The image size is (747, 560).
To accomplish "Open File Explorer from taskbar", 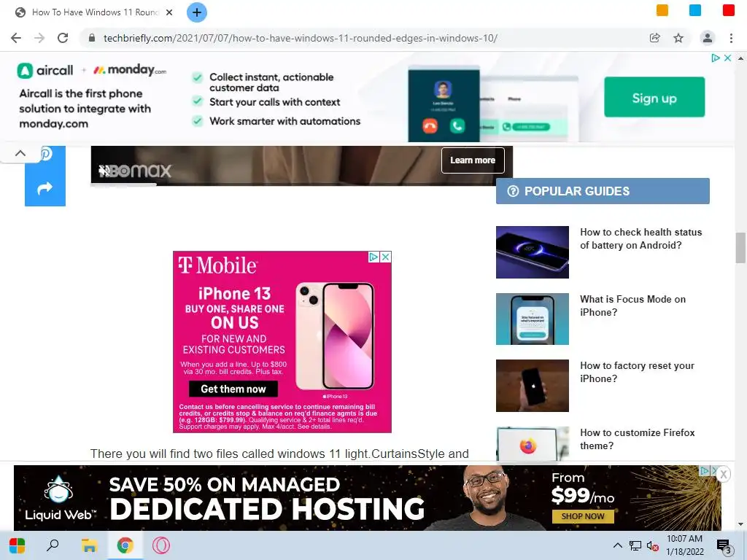I will pos(89,545).
